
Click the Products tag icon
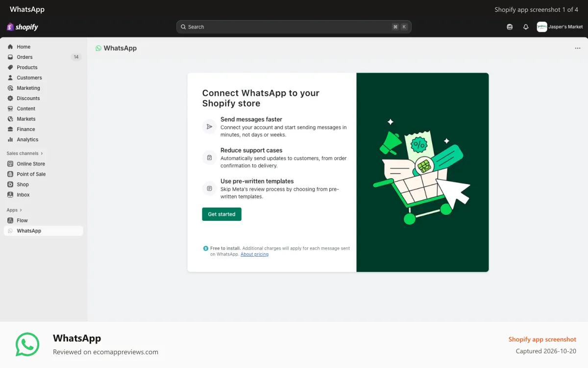(x=10, y=67)
